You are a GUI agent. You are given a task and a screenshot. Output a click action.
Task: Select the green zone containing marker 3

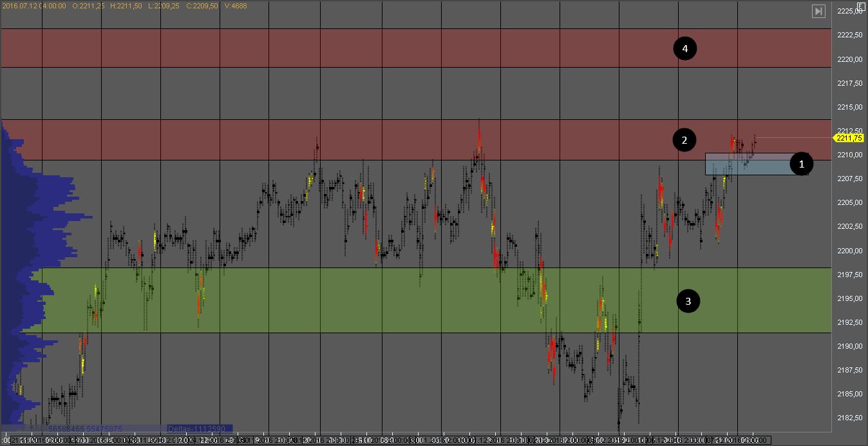386,300
